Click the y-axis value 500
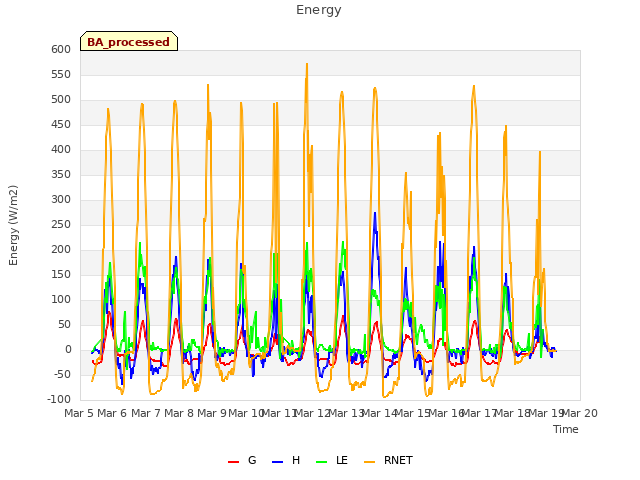640x480 pixels. tap(61, 100)
